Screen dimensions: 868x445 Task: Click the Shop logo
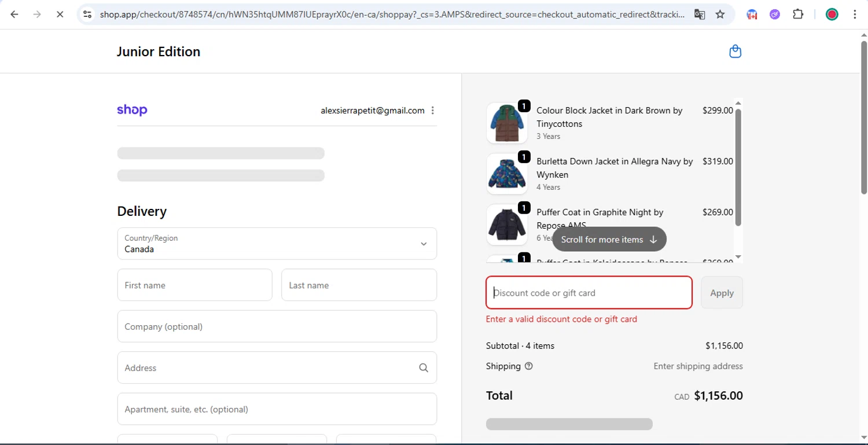132,110
